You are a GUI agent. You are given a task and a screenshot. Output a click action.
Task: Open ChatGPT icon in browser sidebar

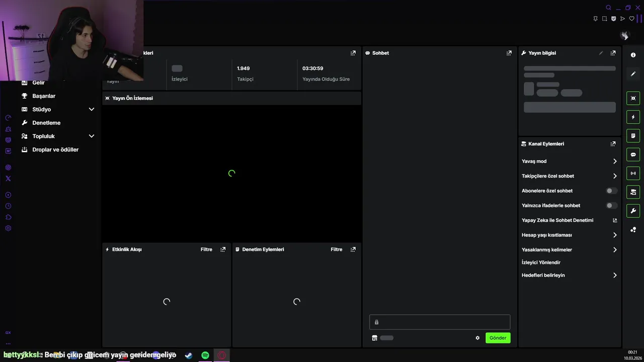tap(8, 167)
